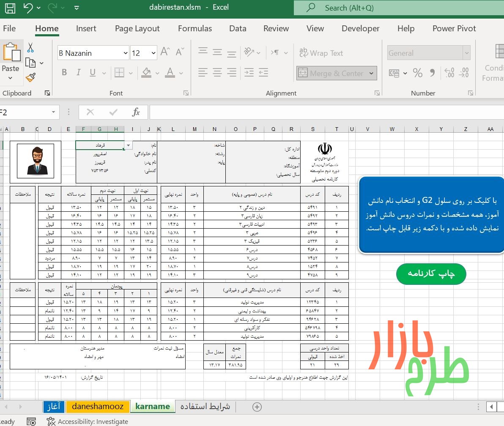
Task: Click the Save icon in title bar
Action: [10, 8]
